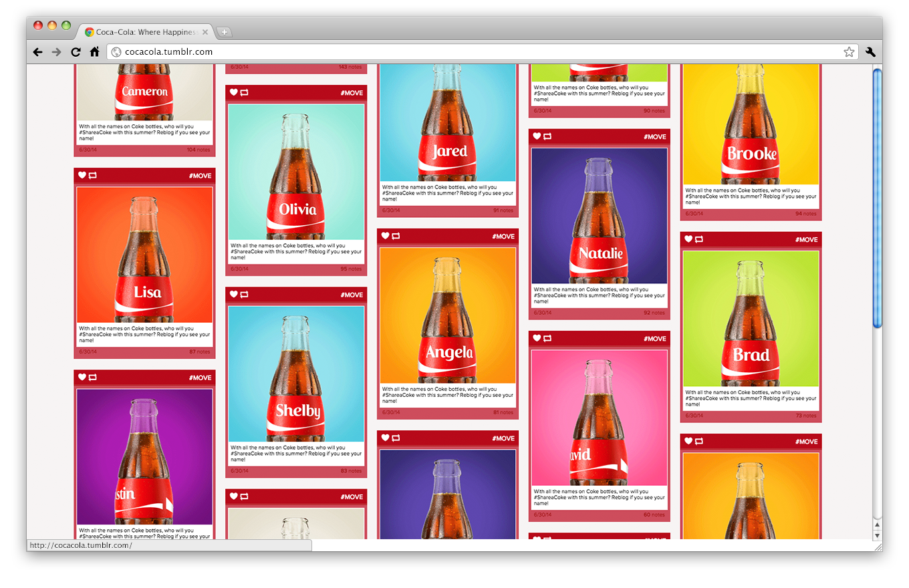This screenshot has width=909, height=588.
Task: Open the #MOVE tag on the Olivia post
Action: click(352, 93)
